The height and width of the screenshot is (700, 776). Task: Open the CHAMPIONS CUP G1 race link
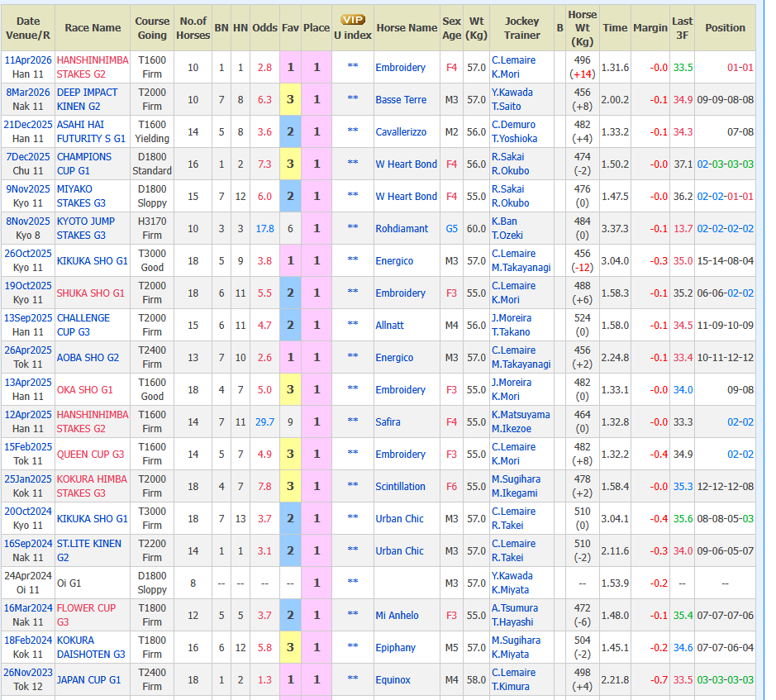point(84,164)
